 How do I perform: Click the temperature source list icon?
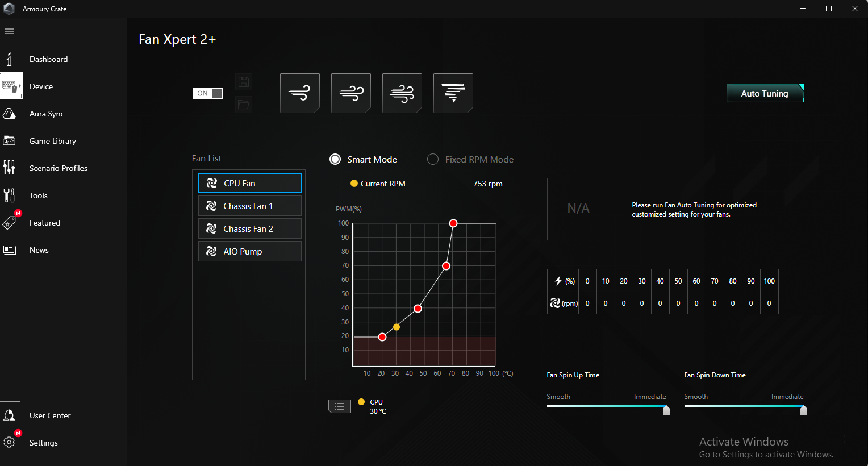coord(340,406)
